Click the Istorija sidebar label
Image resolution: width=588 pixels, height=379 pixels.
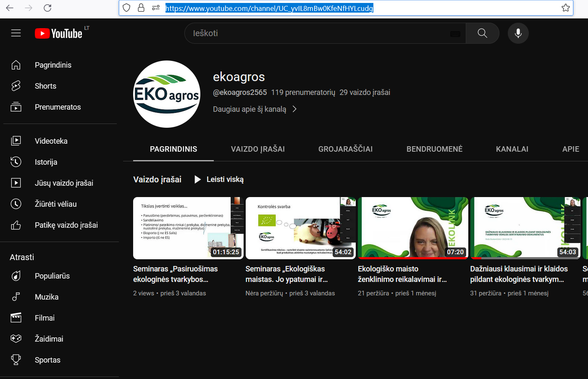coord(46,162)
